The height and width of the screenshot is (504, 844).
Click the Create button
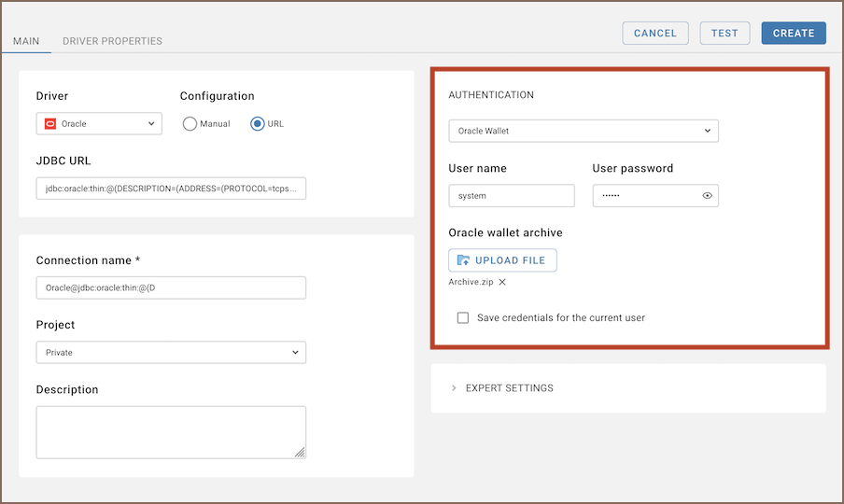(794, 34)
